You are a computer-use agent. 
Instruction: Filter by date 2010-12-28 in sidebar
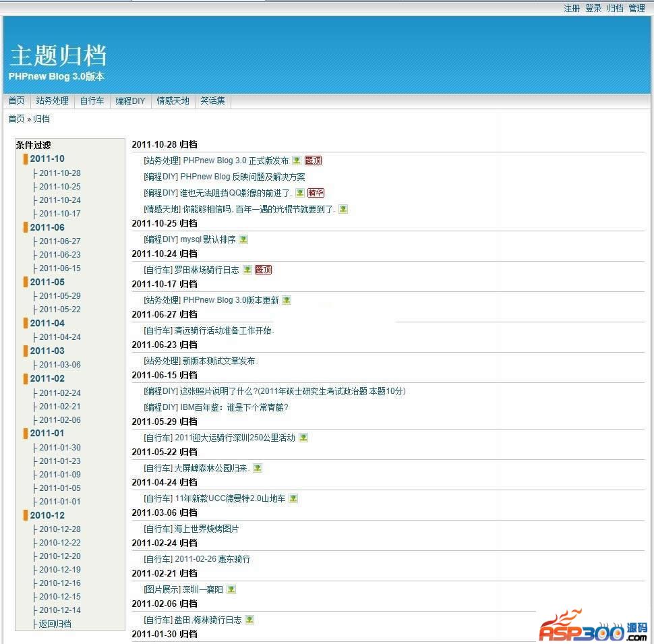60,529
